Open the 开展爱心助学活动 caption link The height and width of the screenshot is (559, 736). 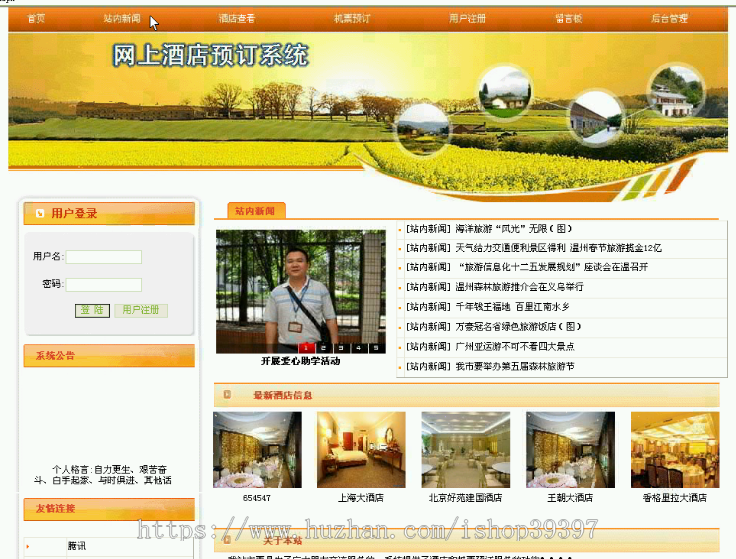(x=301, y=361)
